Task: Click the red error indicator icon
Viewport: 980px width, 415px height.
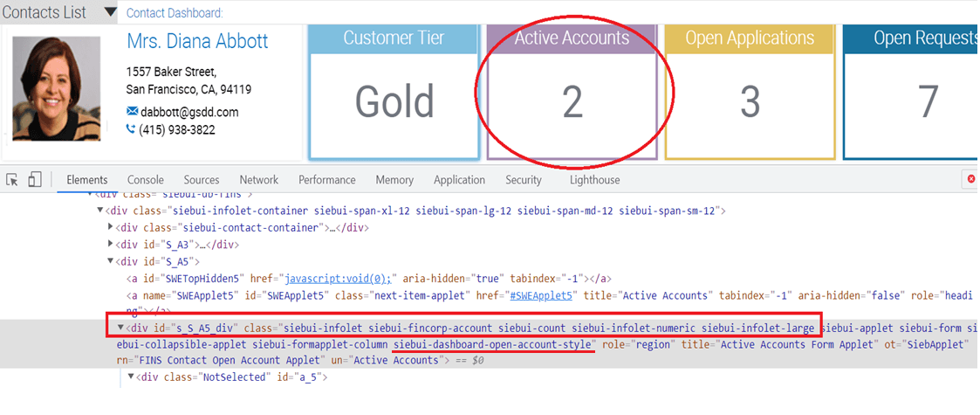Action: tap(972, 180)
